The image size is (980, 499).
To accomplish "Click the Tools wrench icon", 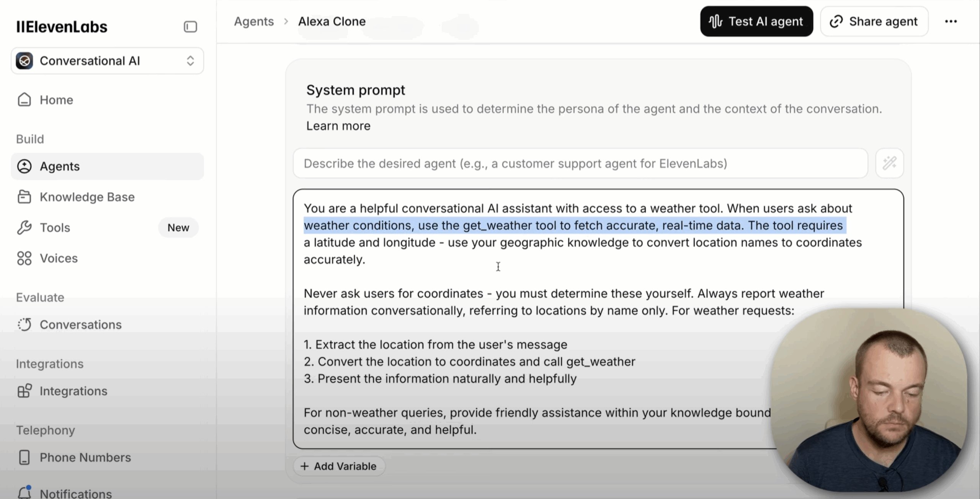I will click(x=24, y=228).
